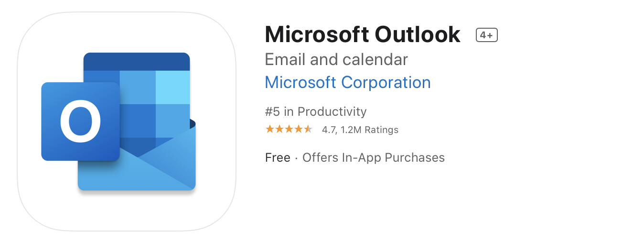
Task: Click the Offers In-App Purchases text
Action: point(374,157)
